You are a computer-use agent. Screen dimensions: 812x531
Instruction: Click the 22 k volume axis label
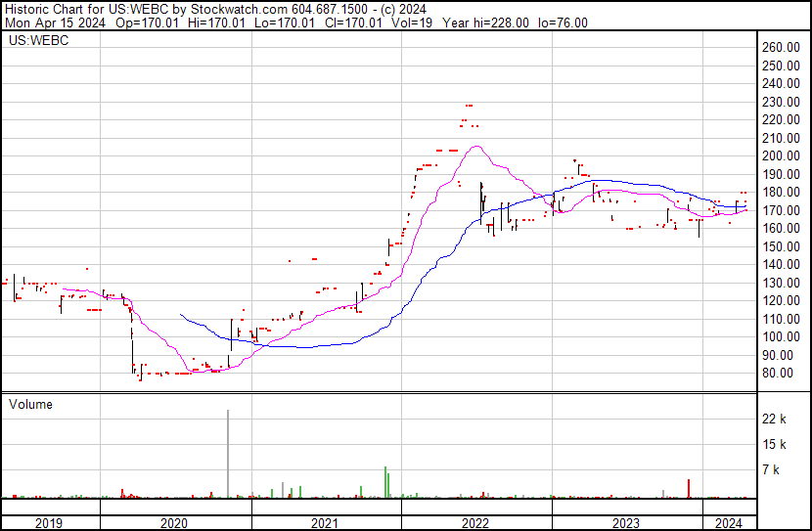(774, 420)
